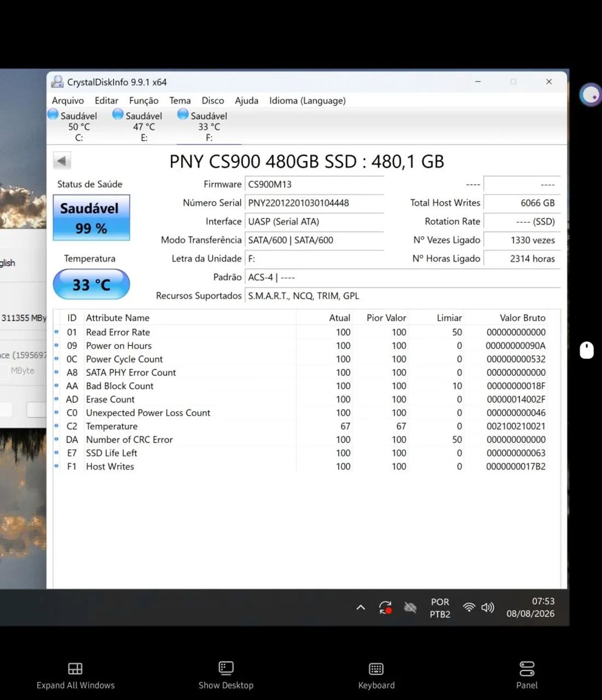Click raw value 002100210021
The height and width of the screenshot is (700, 602).
tap(516, 426)
